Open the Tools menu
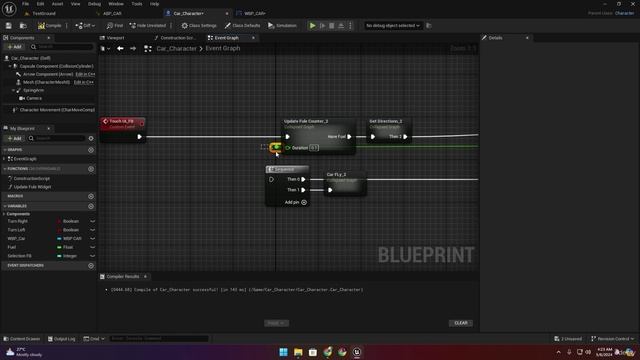This screenshot has width=640, height=360. pos(137,4)
